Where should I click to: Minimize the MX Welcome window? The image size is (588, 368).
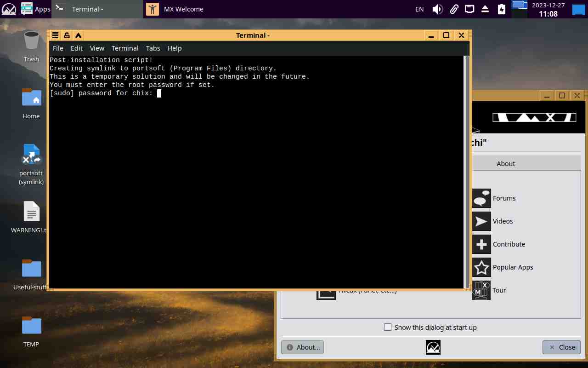tap(546, 96)
